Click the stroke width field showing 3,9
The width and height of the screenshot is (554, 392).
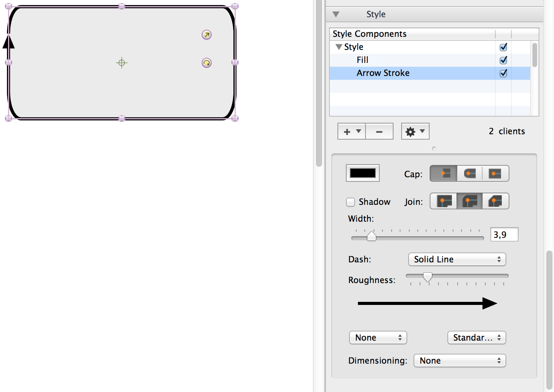pos(504,234)
